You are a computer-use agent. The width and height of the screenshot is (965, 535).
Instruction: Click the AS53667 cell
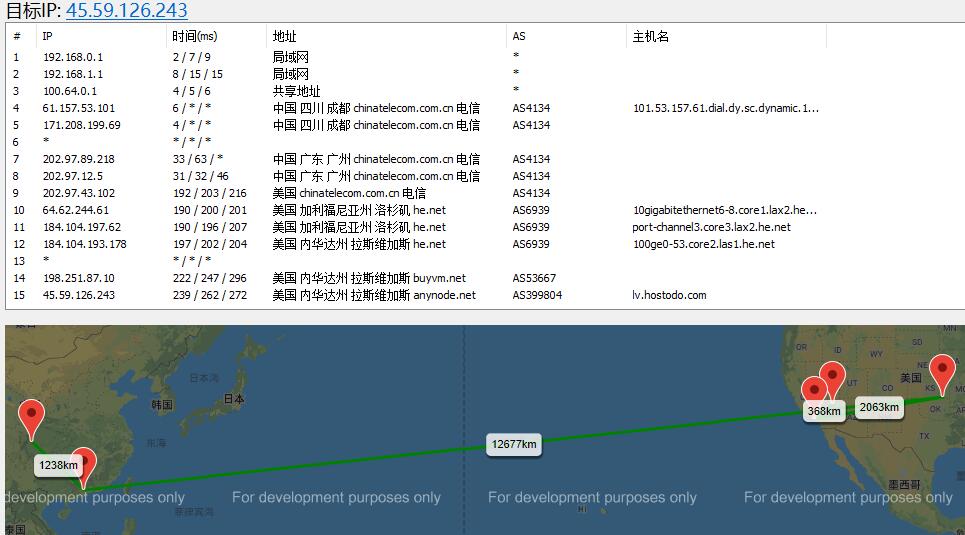[534, 278]
